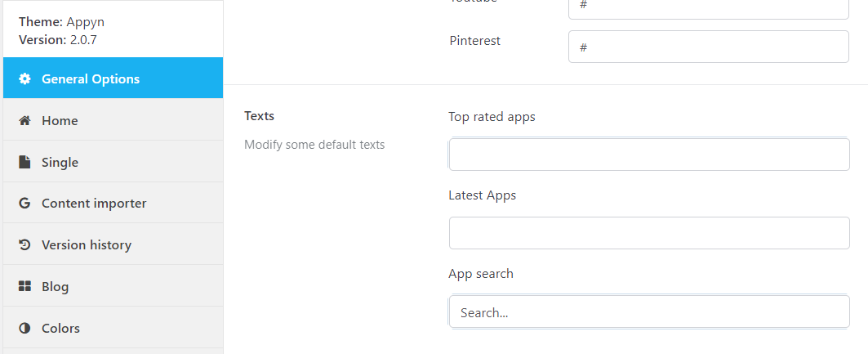Click the Blog grid icon

pyautogui.click(x=24, y=286)
